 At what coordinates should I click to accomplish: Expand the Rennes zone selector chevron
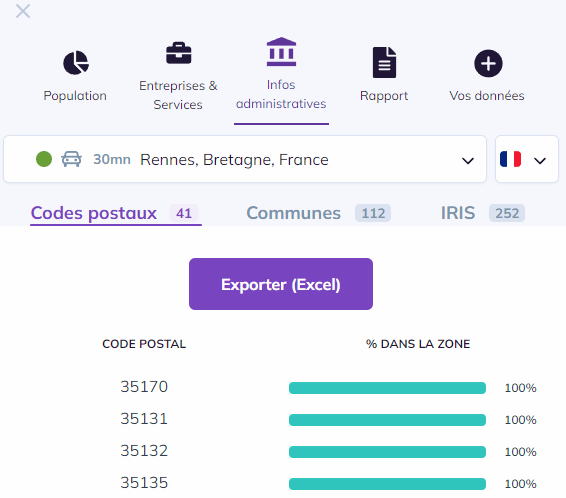coord(468,161)
